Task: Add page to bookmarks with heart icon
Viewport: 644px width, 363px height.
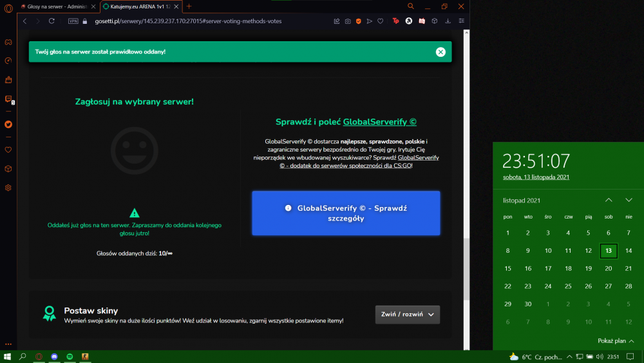Action: pos(381,21)
